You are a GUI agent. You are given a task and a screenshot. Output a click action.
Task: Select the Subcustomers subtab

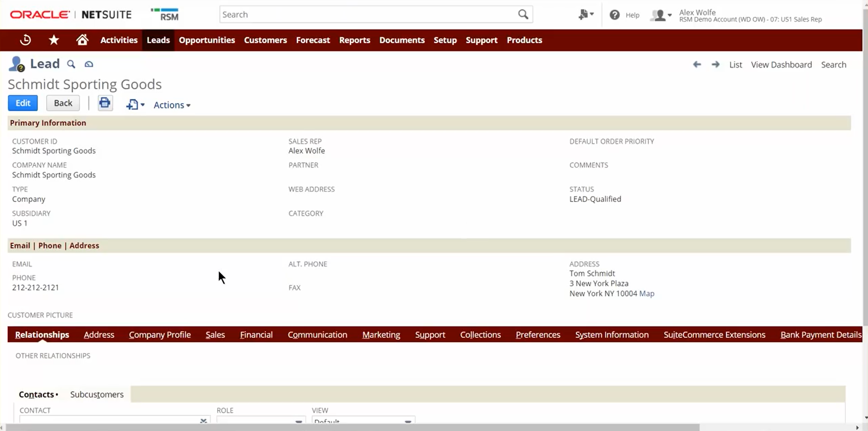pyautogui.click(x=96, y=394)
